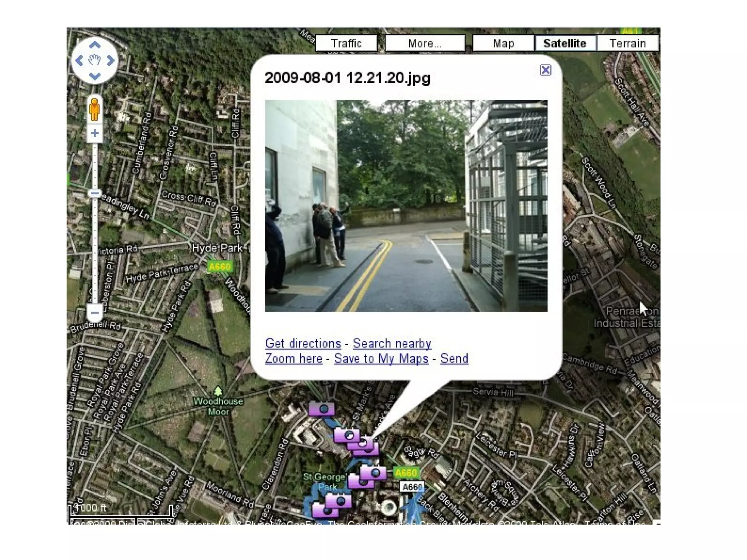The image size is (747, 560).
Task: Select the Street View pegman icon
Action: (94, 109)
